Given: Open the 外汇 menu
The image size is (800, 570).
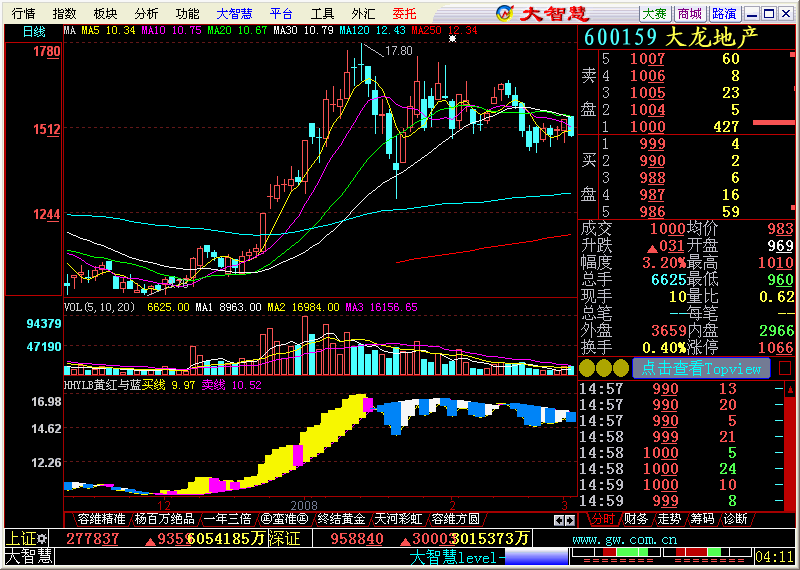Looking at the screenshot, I should [363, 14].
